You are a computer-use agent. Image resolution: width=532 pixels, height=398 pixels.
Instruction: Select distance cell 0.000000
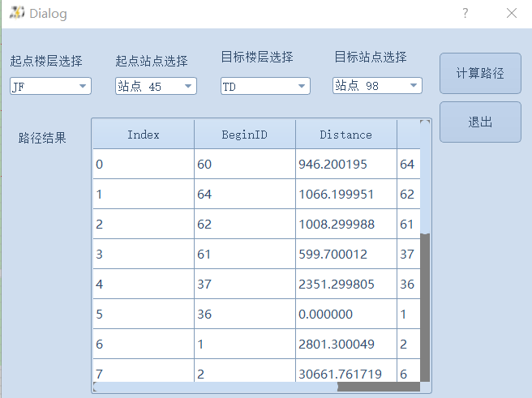click(x=346, y=314)
